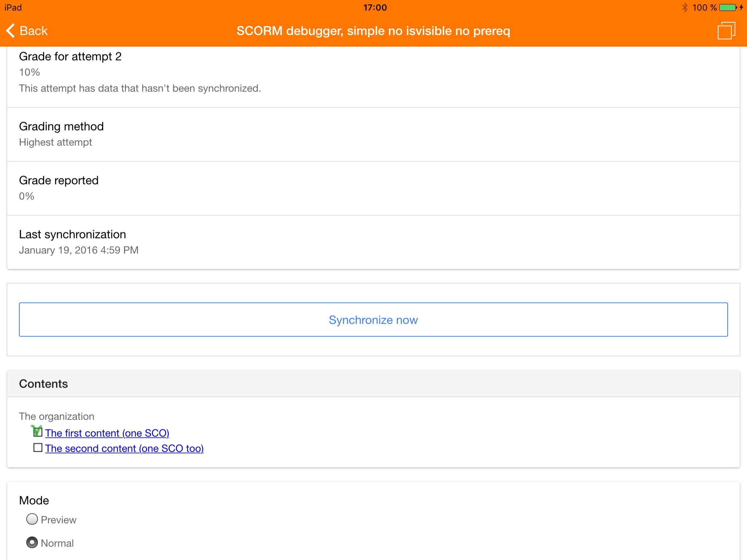Open The first content (one SCO) link
Image resolution: width=747 pixels, height=560 pixels.
[107, 433]
